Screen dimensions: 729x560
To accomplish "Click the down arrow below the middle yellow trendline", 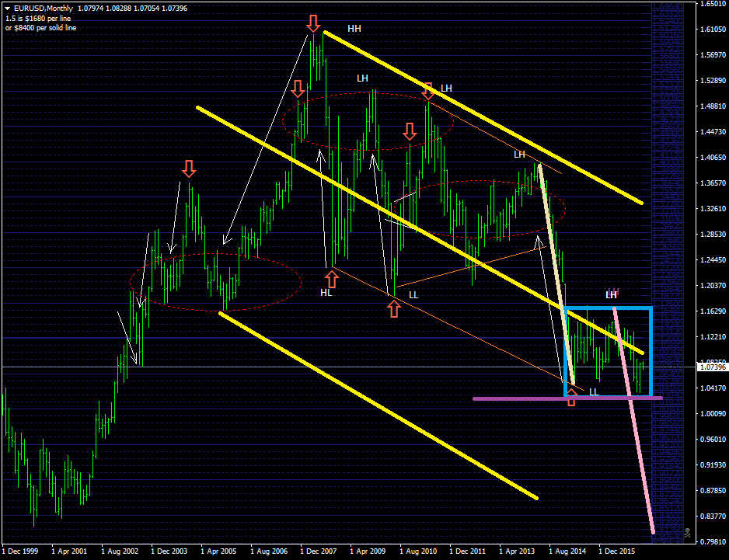I will click(410, 131).
